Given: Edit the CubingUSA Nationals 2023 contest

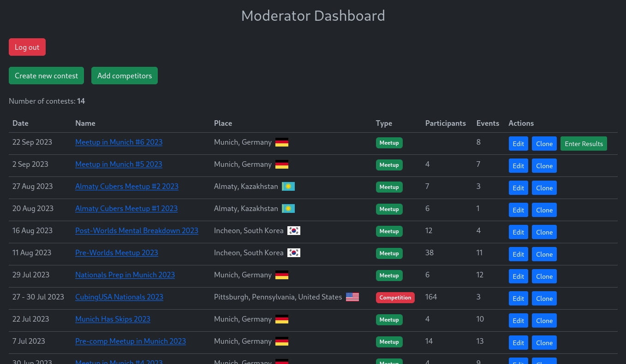Looking at the screenshot, I should pos(518,299).
